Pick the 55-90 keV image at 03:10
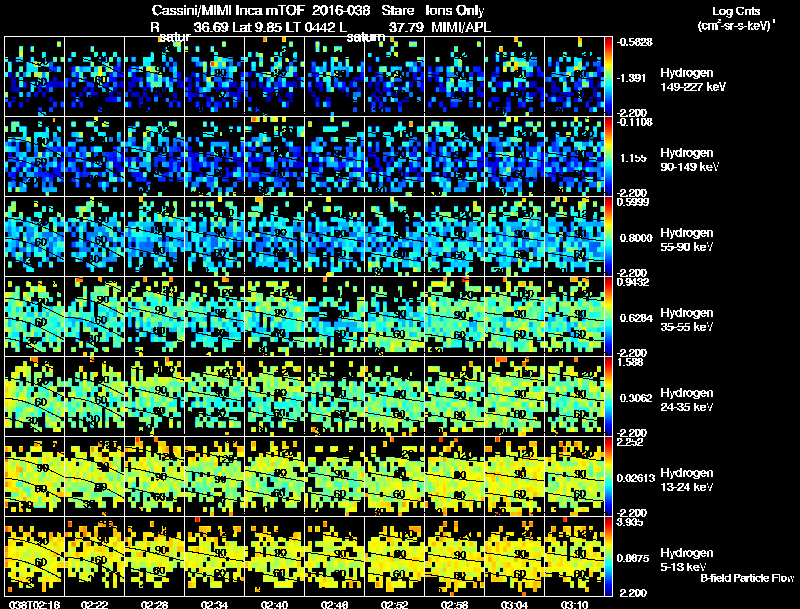 click(574, 236)
